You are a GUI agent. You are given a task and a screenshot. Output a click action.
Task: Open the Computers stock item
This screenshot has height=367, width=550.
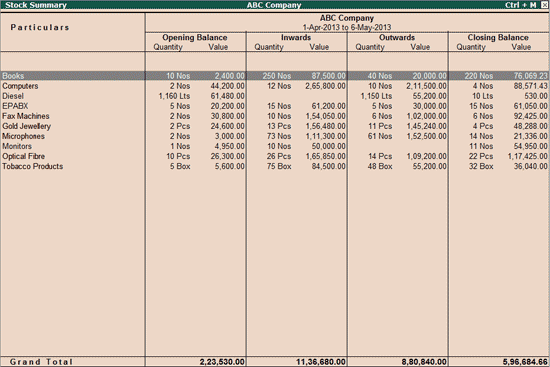20,86
